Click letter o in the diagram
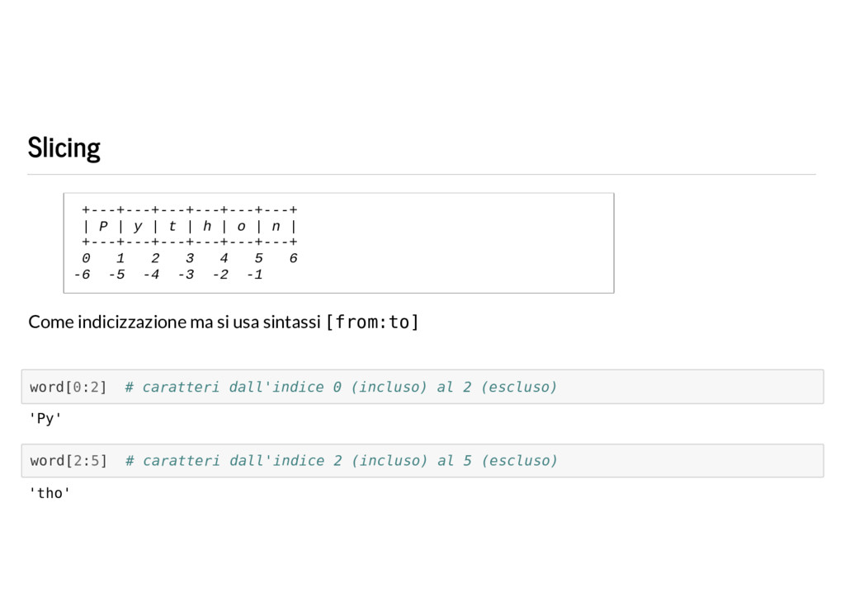Image resolution: width=845 pixels, height=616 pixels. [242, 227]
